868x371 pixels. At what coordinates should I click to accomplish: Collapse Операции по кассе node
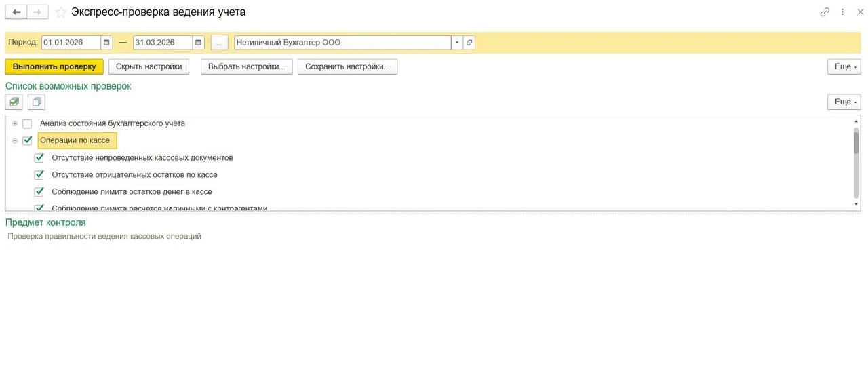tap(15, 140)
